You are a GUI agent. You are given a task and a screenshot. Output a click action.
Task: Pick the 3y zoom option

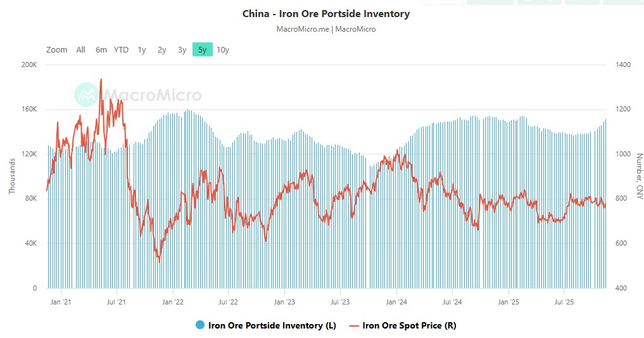click(182, 50)
